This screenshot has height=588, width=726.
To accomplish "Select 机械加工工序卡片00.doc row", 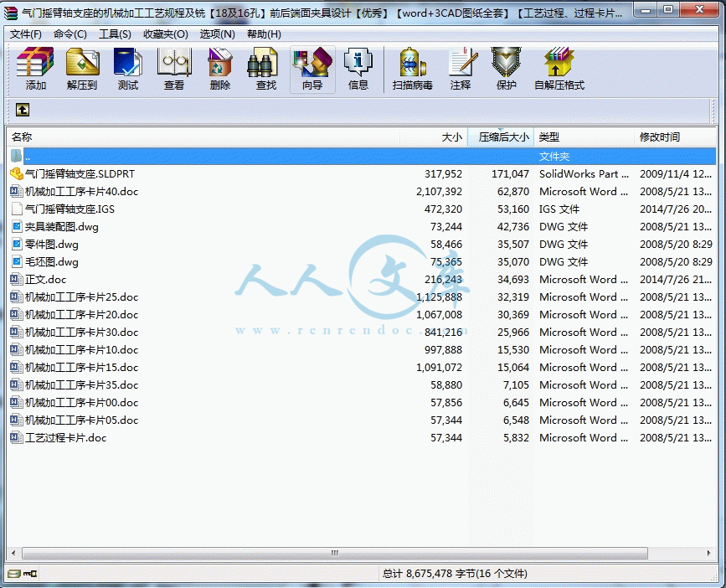I will coord(362,402).
